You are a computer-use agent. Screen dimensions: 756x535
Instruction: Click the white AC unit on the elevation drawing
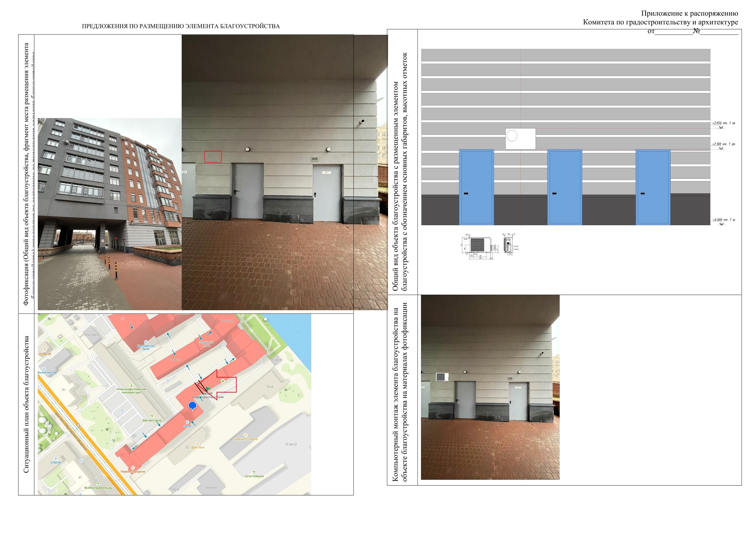point(521,139)
